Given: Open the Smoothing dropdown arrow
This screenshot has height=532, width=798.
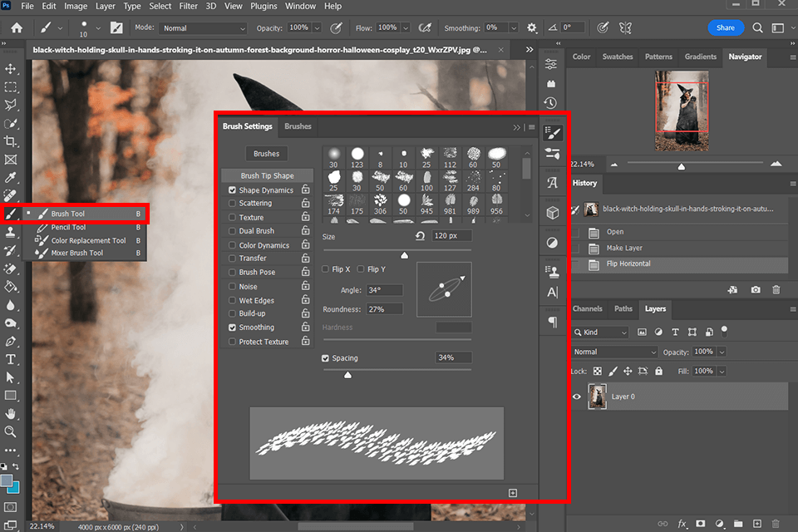Looking at the screenshot, I should click(514, 28).
